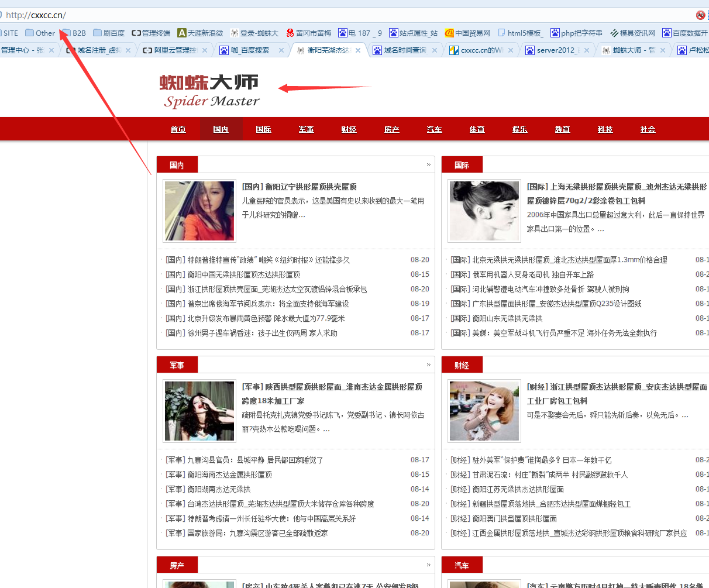Image resolution: width=709 pixels, height=588 pixels.
Task: Click the 军事 section article thumbnail
Action: [x=199, y=411]
